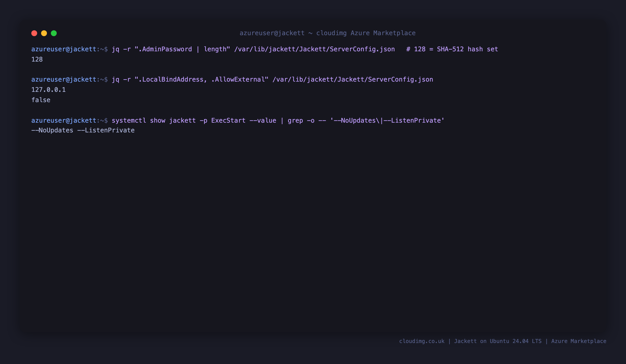Click the '--NoUpdates --ListenPrivate' output line
This screenshot has height=364, width=626.
(83, 130)
